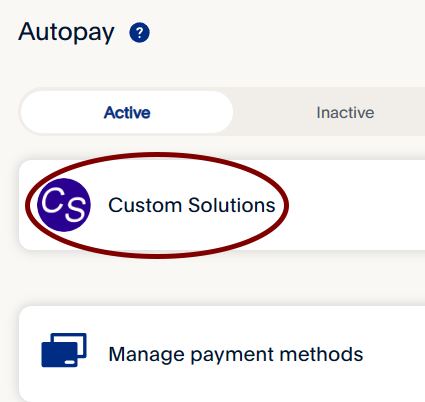Select the blue payment cards icon
The image size is (425, 402).
pos(64,350)
